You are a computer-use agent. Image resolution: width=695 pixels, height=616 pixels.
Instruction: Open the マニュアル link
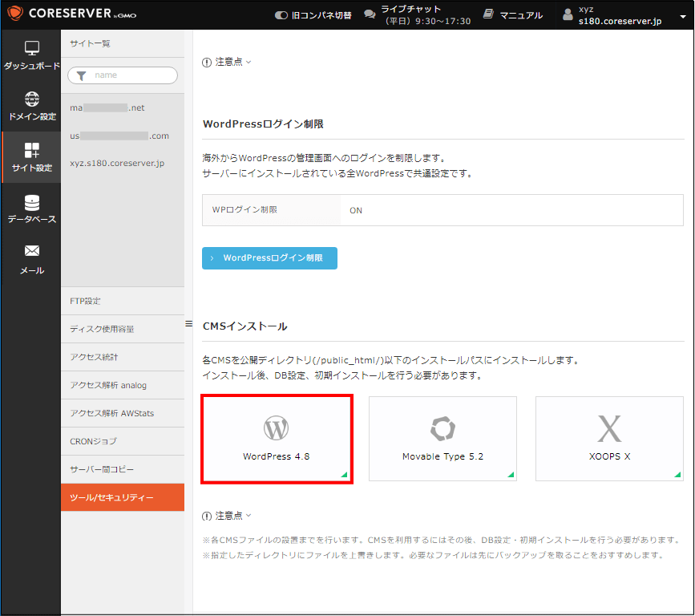[x=521, y=15]
